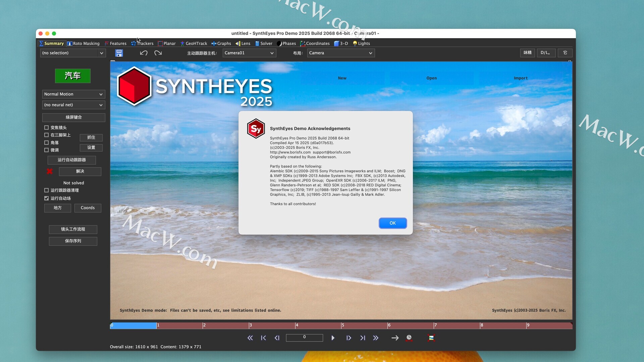
Task: Click the current frame number field
Action: (304, 338)
